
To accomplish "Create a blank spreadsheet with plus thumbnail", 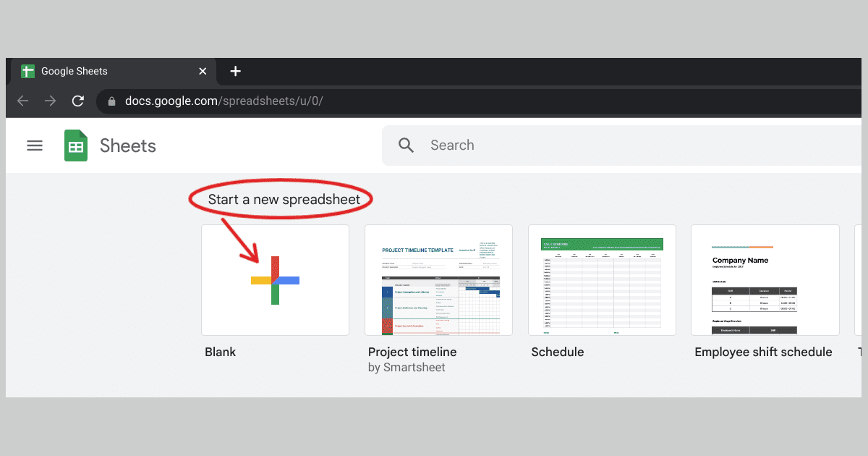I will [x=275, y=280].
